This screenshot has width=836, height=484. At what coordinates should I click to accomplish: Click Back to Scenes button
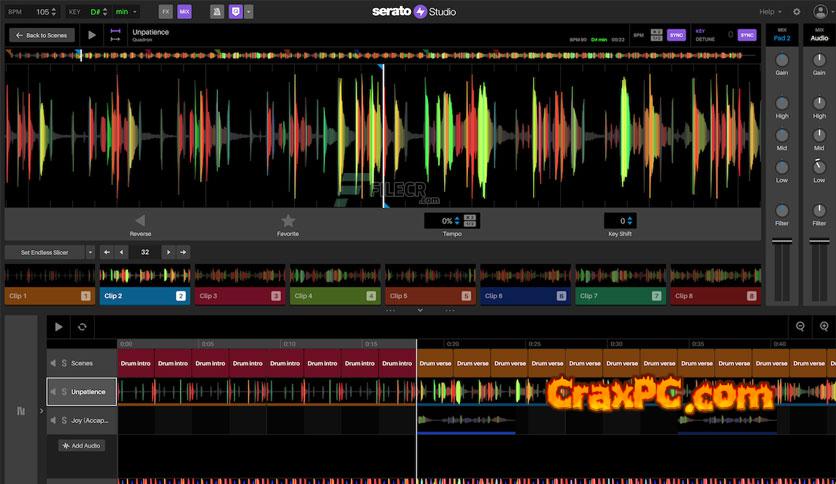(42, 35)
